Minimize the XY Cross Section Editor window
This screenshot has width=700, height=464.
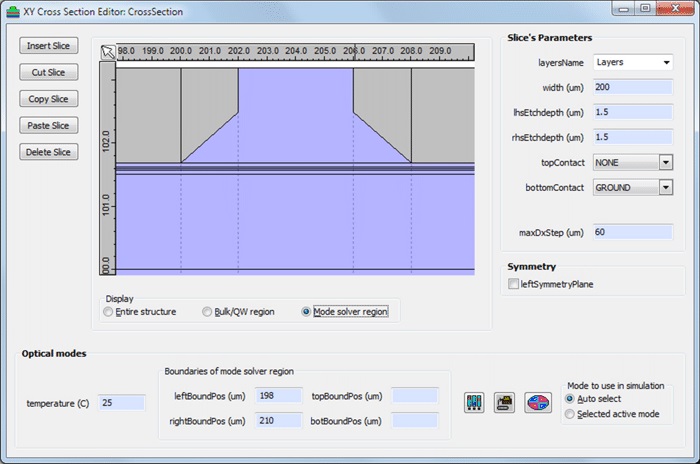click(x=624, y=8)
